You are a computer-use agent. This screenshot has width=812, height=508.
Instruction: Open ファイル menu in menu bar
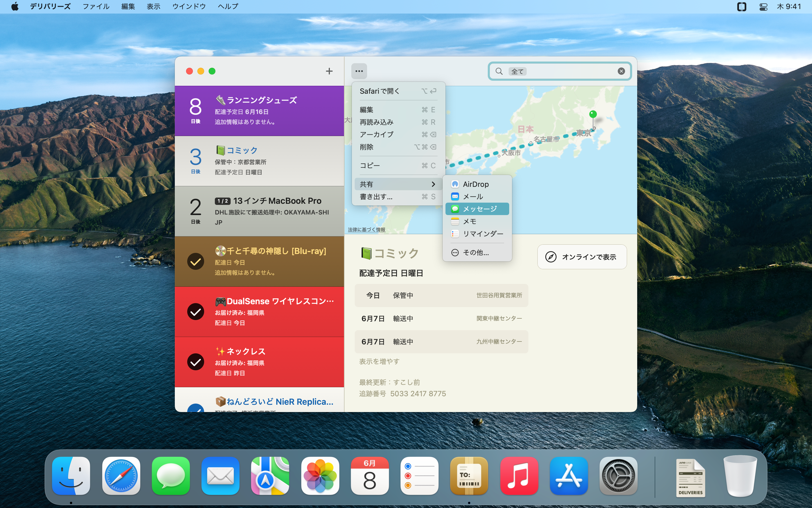[x=96, y=6]
